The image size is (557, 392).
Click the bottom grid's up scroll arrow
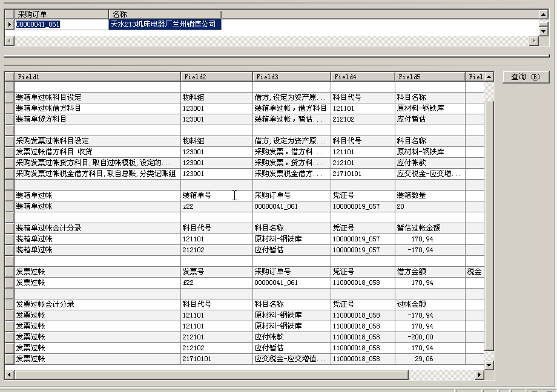(x=488, y=77)
